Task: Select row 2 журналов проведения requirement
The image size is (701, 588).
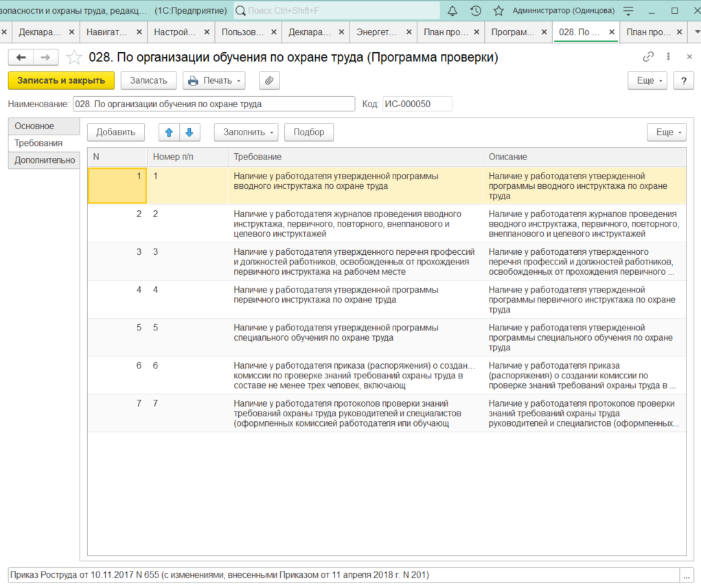Action: pyautogui.click(x=387, y=224)
